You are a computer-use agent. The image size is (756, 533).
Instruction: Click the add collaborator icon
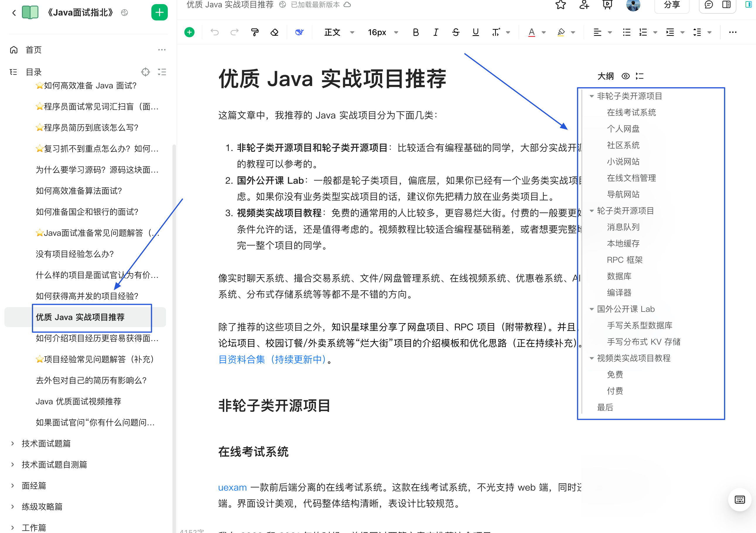(x=584, y=5)
